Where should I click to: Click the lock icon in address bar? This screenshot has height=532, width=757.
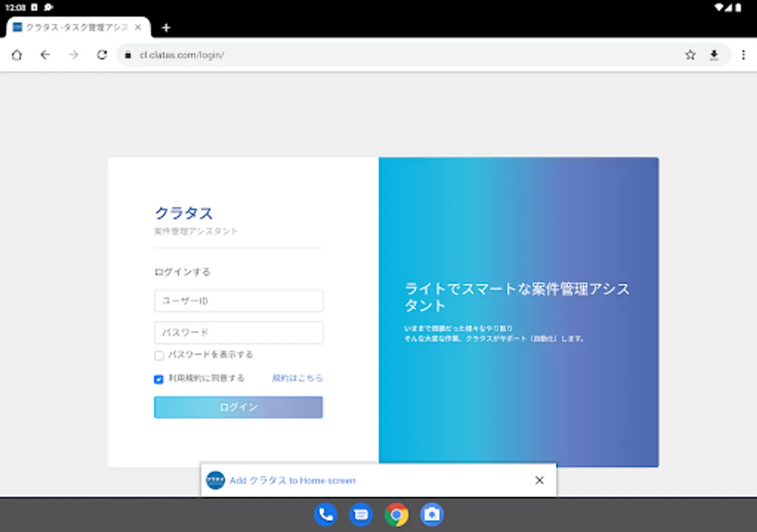[127, 55]
